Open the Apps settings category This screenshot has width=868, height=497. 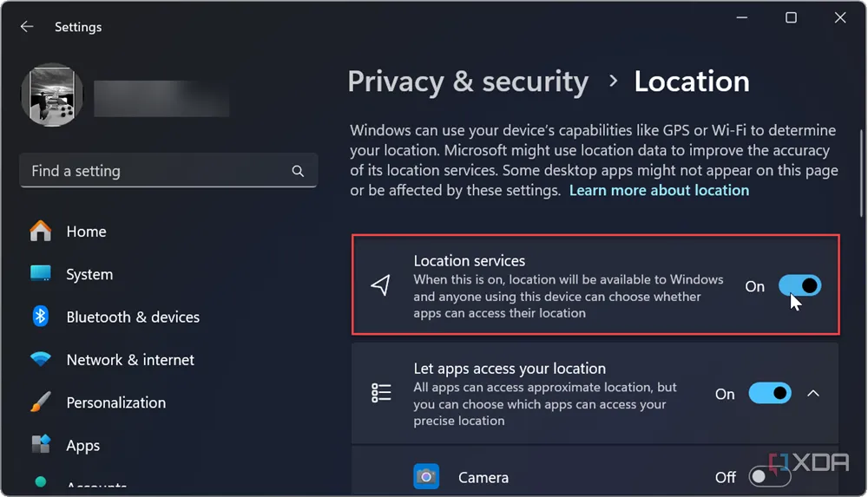(x=83, y=446)
